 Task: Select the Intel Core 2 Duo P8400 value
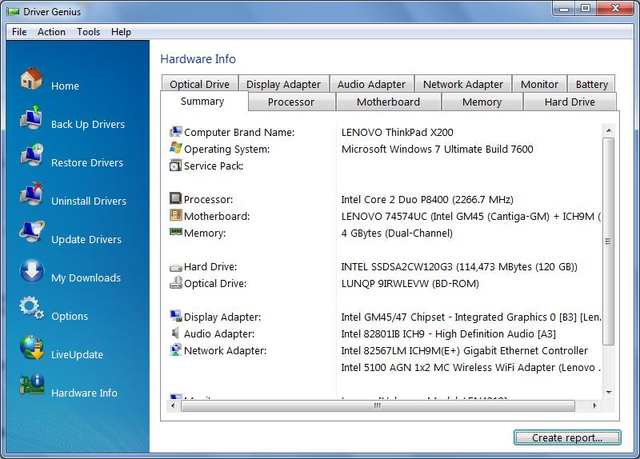427,200
